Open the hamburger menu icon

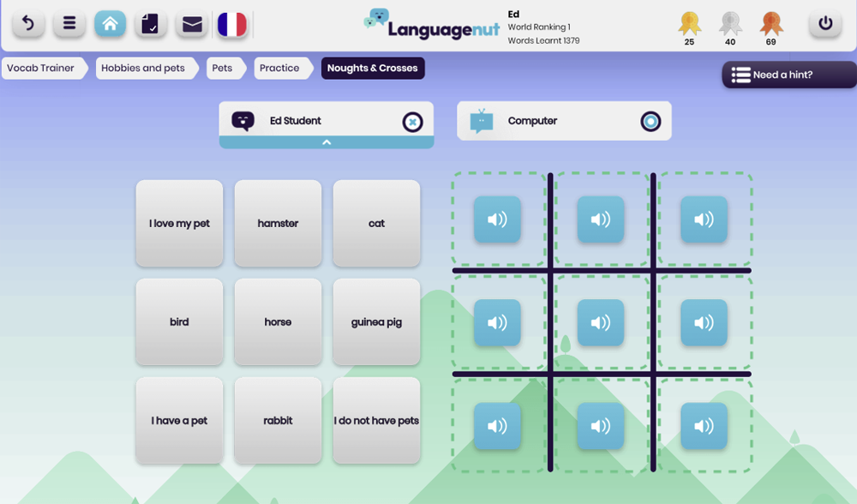tap(69, 23)
